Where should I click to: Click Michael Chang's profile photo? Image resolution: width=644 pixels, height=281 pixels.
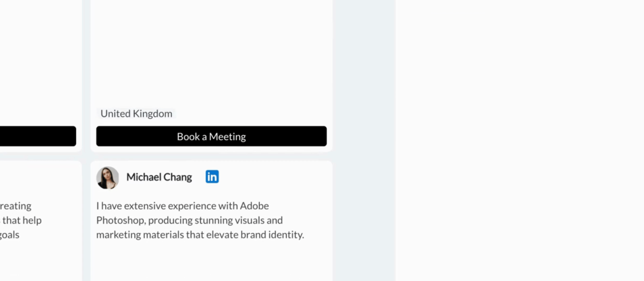click(x=107, y=178)
